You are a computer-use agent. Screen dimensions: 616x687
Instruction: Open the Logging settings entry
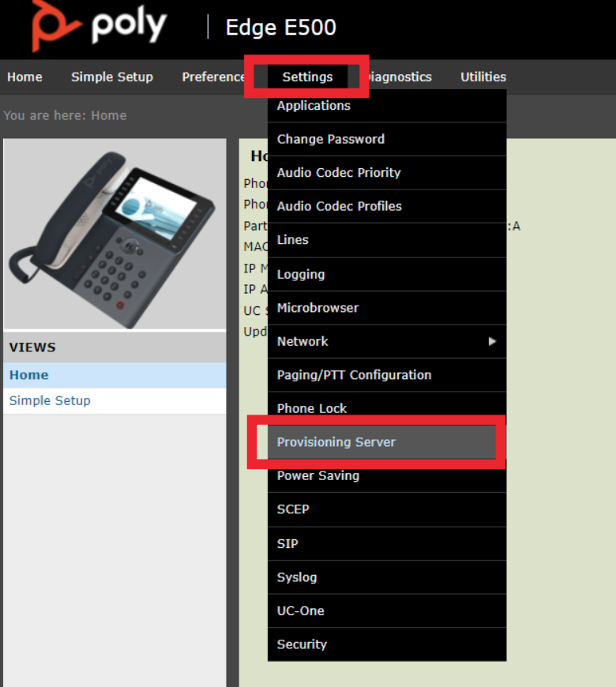387,274
